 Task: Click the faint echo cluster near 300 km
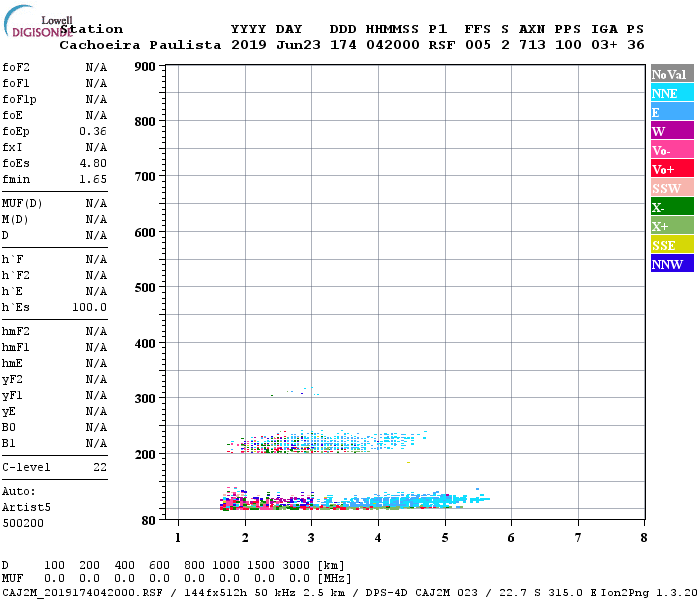pos(295,392)
